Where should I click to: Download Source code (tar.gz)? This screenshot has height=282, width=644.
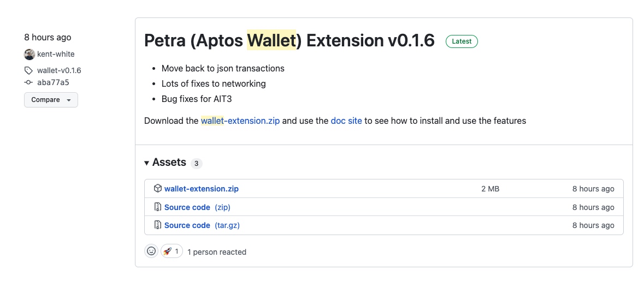(202, 225)
